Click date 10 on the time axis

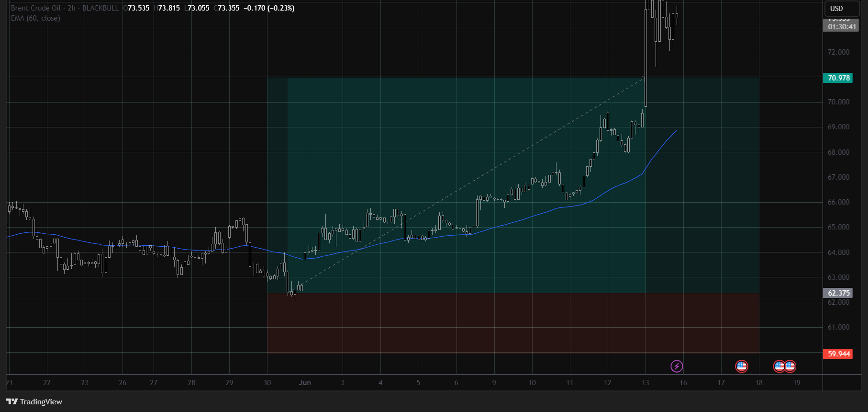(x=532, y=383)
